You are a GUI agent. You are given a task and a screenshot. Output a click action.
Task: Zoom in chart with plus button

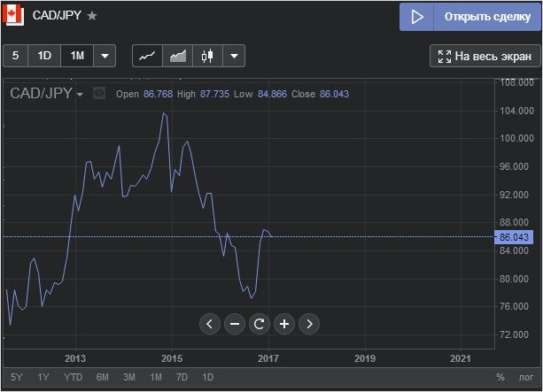pos(283,324)
